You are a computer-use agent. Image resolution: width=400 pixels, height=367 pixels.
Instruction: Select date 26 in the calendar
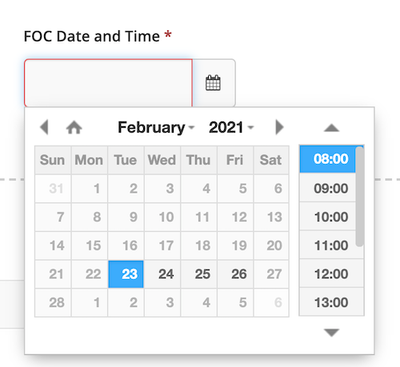(235, 274)
